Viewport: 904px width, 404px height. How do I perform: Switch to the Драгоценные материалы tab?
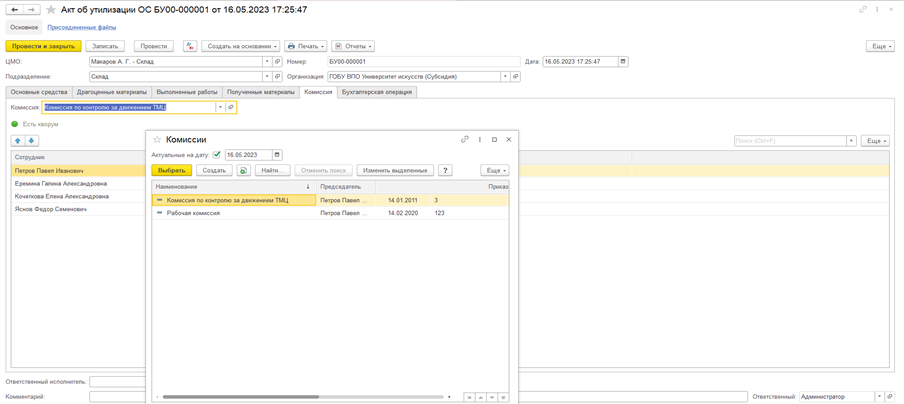pyautogui.click(x=112, y=92)
